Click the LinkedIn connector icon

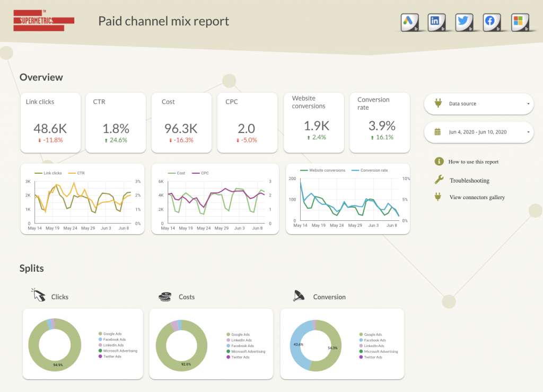point(437,22)
